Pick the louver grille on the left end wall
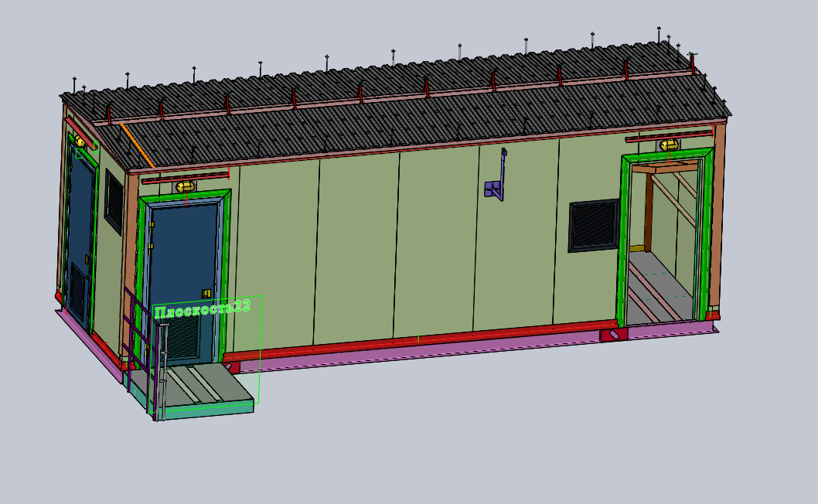This screenshot has width=818, height=504. [x=114, y=202]
